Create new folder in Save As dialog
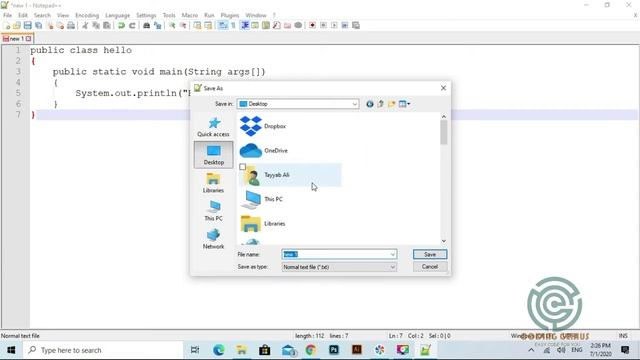Screen dimensions: 640x360 click(x=392, y=104)
